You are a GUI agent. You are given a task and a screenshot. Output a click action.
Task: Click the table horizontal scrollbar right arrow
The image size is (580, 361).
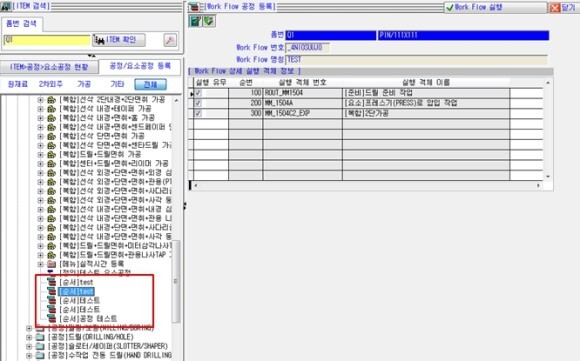coord(538,185)
